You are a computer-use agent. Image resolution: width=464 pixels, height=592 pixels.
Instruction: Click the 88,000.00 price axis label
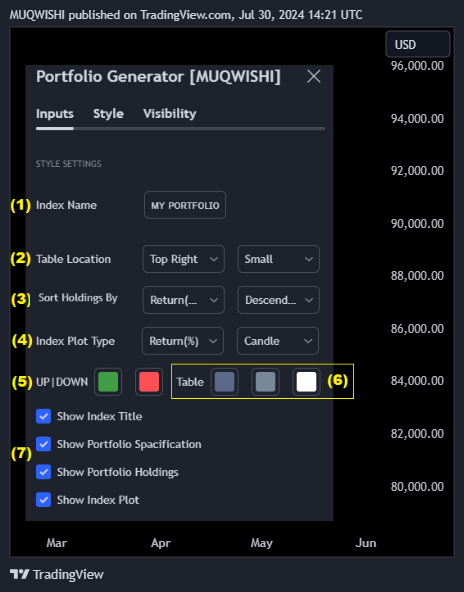tap(417, 276)
